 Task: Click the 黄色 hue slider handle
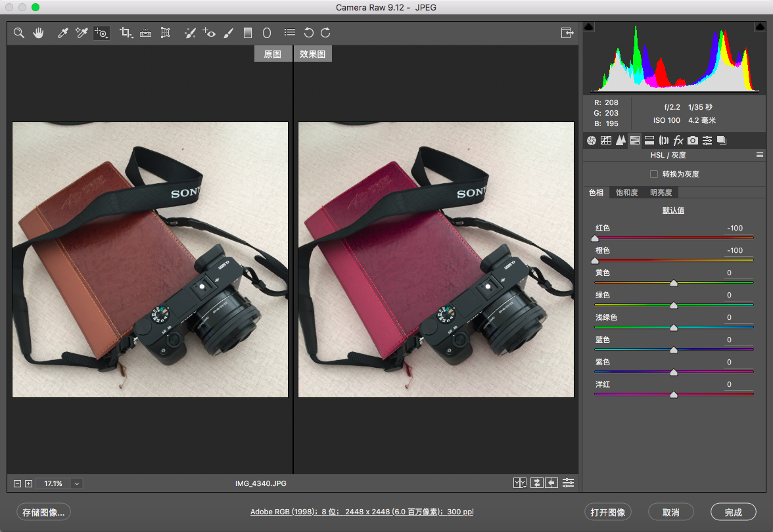click(x=673, y=282)
